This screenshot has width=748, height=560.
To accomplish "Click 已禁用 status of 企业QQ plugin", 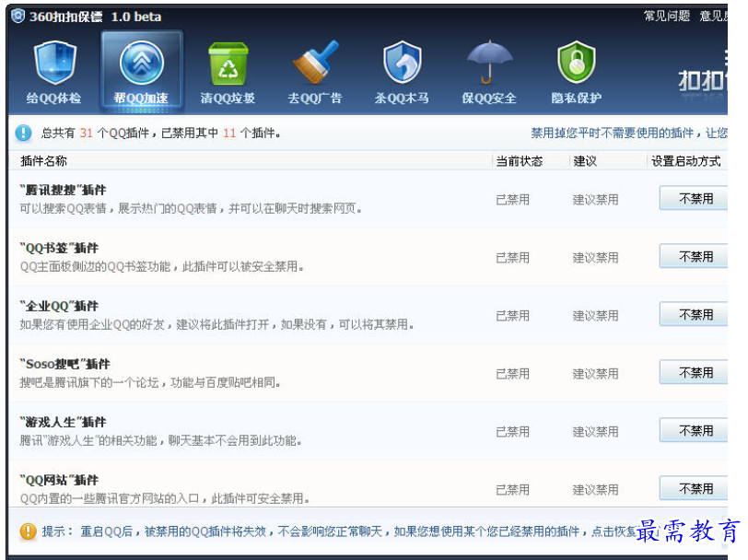I will (513, 315).
